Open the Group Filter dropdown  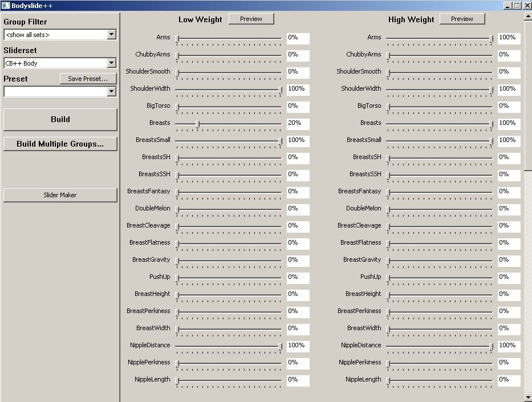click(111, 35)
